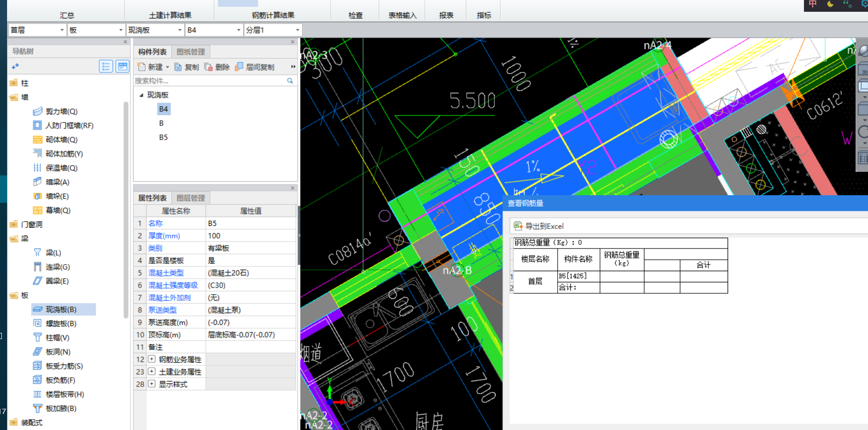This screenshot has width=868, height=430.
Task: Select the 现浇板(B) cast slab item
Action: (x=64, y=309)
